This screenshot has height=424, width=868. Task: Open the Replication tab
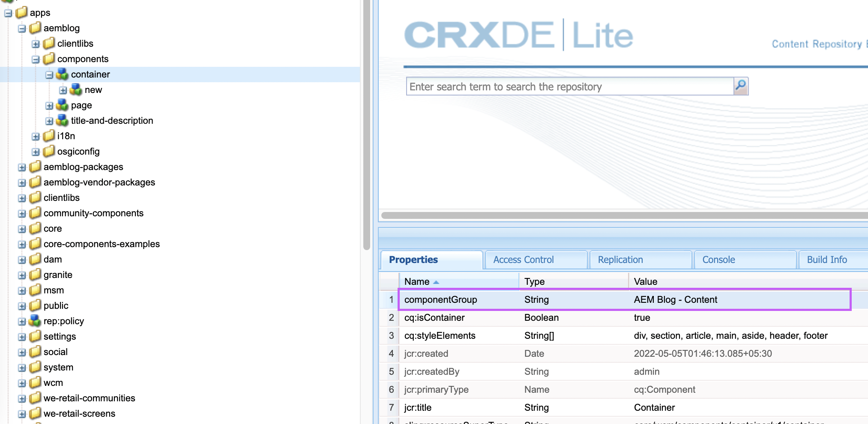point(641,260)
